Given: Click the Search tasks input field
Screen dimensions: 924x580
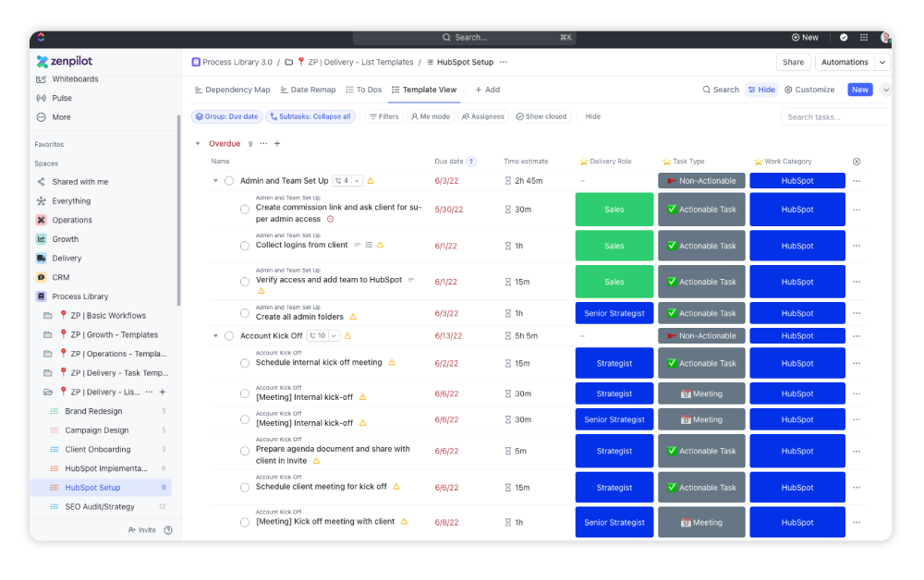Looking at the screenshot, I should pos(836,116).
